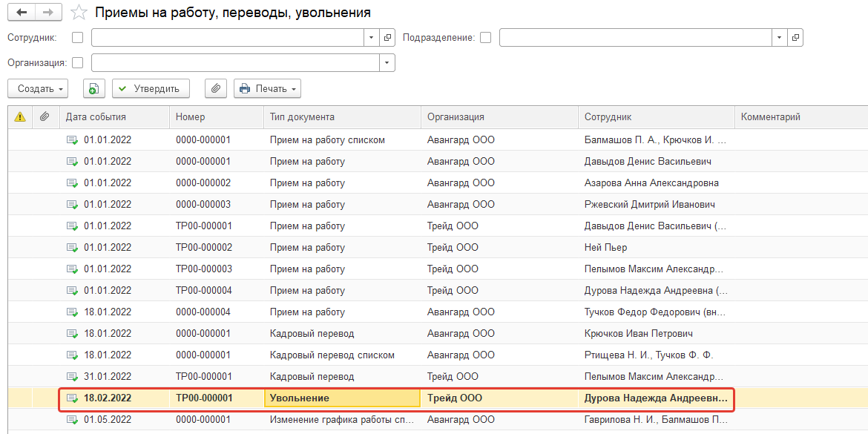The image size is (868, 434).
Task: Select the Кадровый перевод списком row
Action: [x=332, y=355]
